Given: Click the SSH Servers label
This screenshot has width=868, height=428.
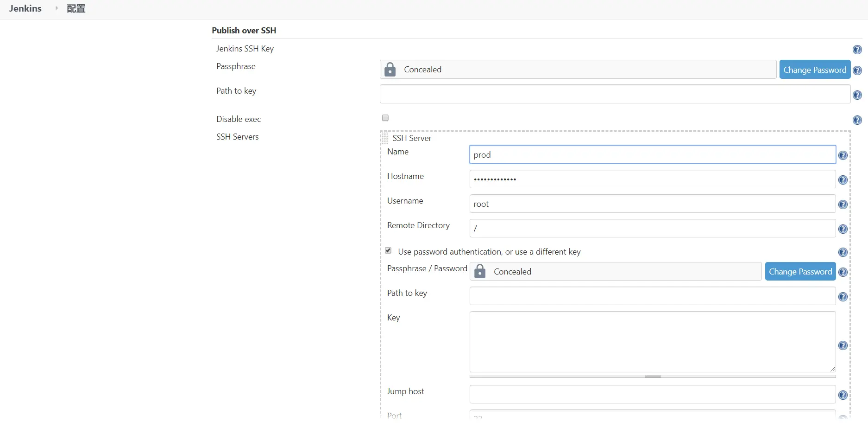Looking at the screenshot, I should (238, 137).
